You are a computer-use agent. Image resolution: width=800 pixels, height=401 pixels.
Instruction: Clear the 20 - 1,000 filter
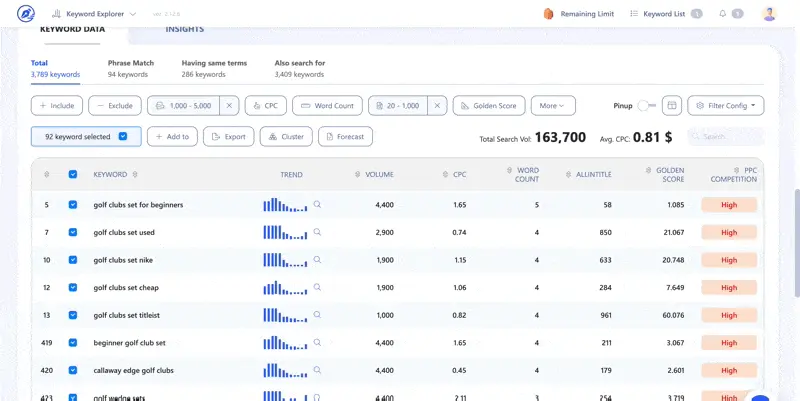coord(437,106)
